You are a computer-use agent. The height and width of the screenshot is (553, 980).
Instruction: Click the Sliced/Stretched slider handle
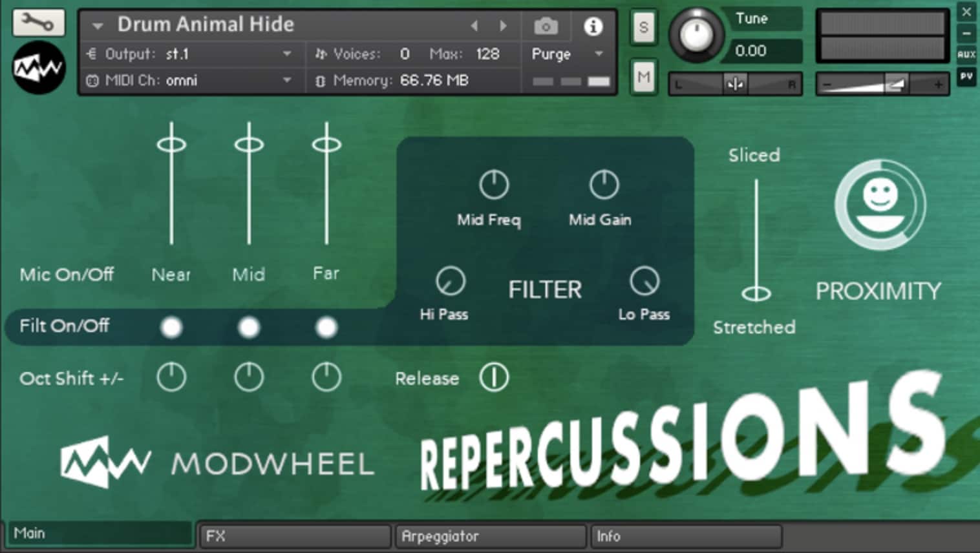coord(756,294)
